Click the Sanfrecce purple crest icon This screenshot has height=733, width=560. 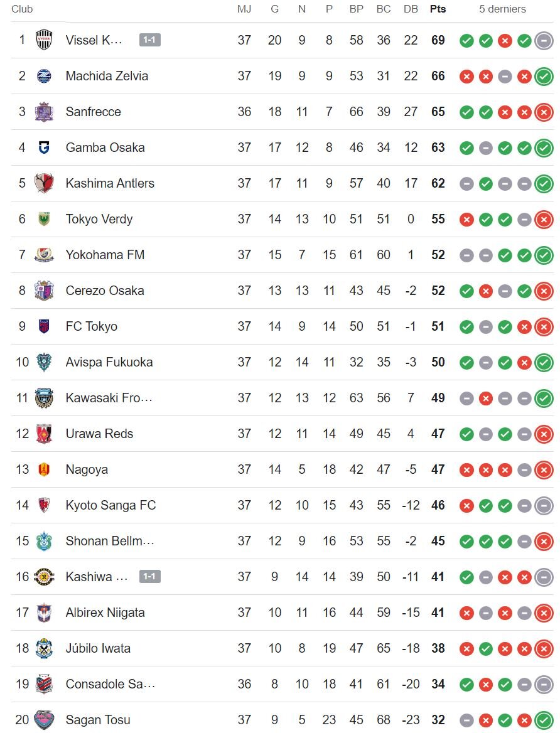pyautogui.click(x=44, y=112)
